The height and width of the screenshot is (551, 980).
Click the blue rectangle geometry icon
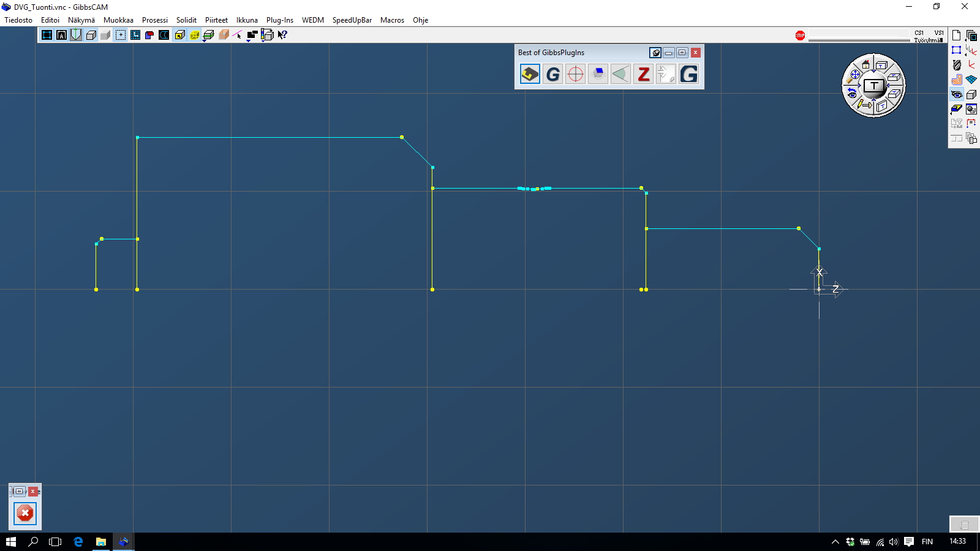click(x=956, y=50)
